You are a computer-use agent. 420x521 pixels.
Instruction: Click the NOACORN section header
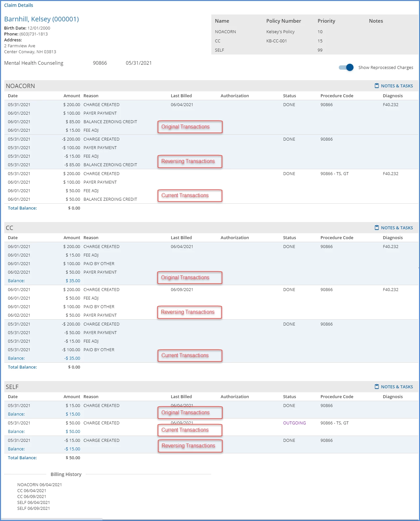point(20,86)
